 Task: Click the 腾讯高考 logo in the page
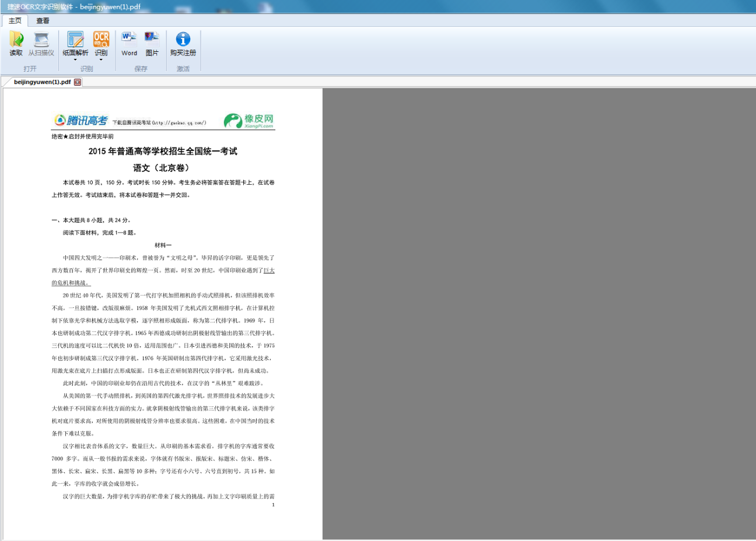(80, 120)
